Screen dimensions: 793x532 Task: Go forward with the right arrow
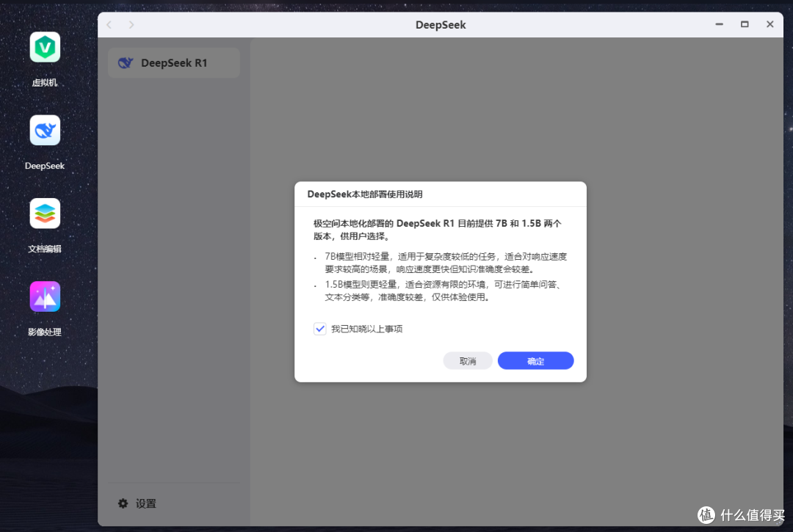[131, 25]
